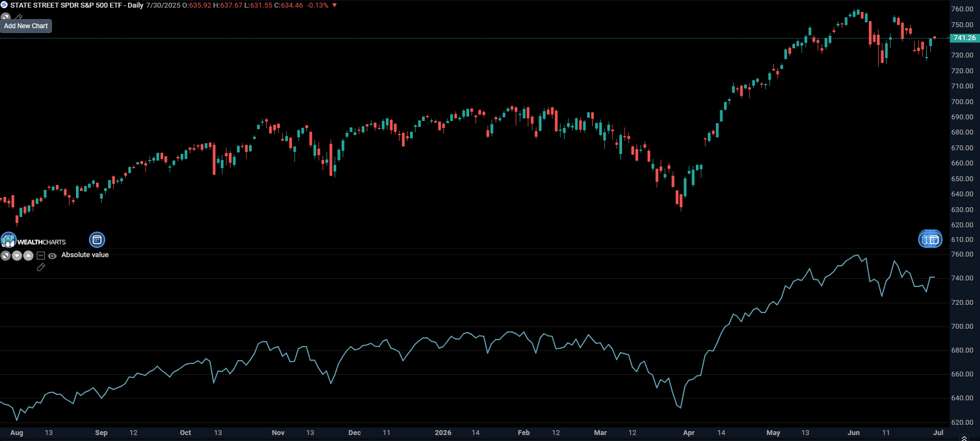This screenshot has height=441, width=980.
Task: Click the 690.00 label on main price axis
Action: tap(962, 117)
